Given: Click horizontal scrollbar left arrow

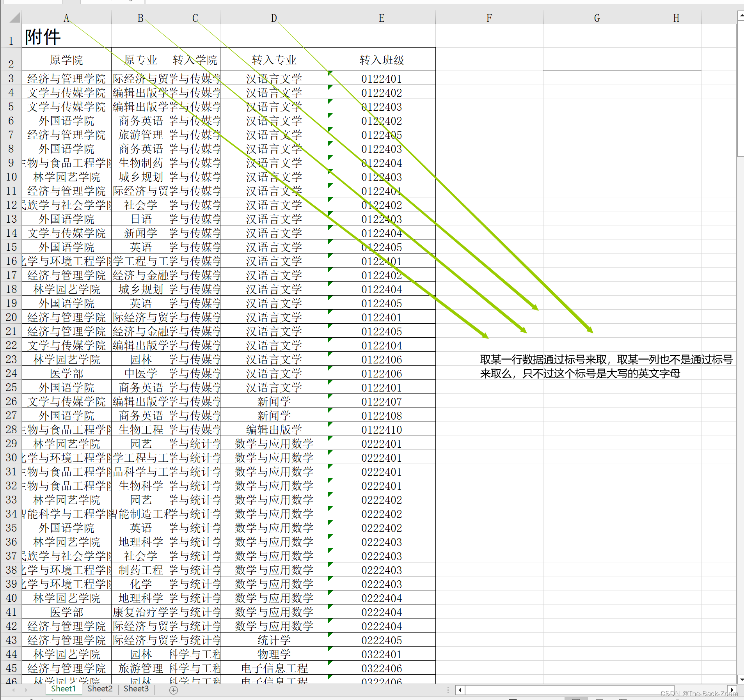Looking at the screenshot, I should point(460,690).
